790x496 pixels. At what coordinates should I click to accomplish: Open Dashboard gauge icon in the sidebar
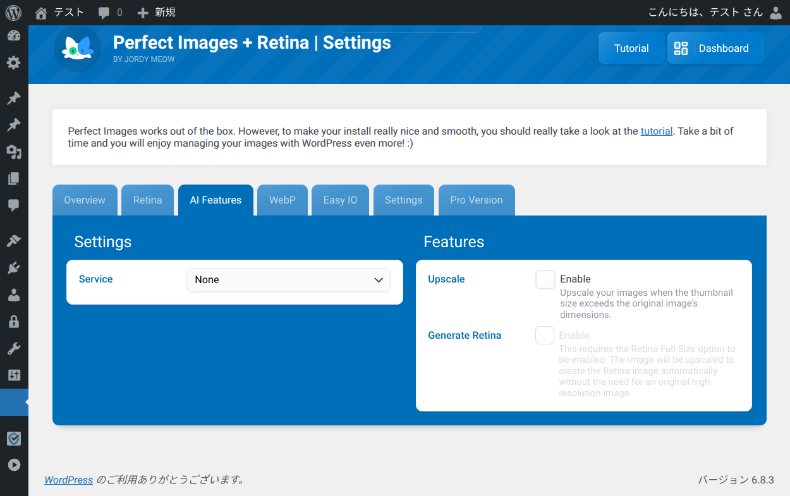point(14,36)
